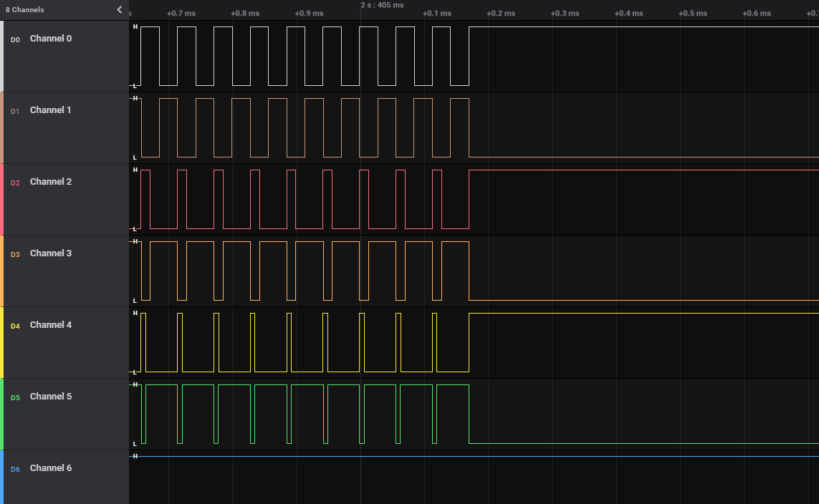819x504 pixels.
Task: Select the Channel 6 row label
Action: click(x=51, y=468)
